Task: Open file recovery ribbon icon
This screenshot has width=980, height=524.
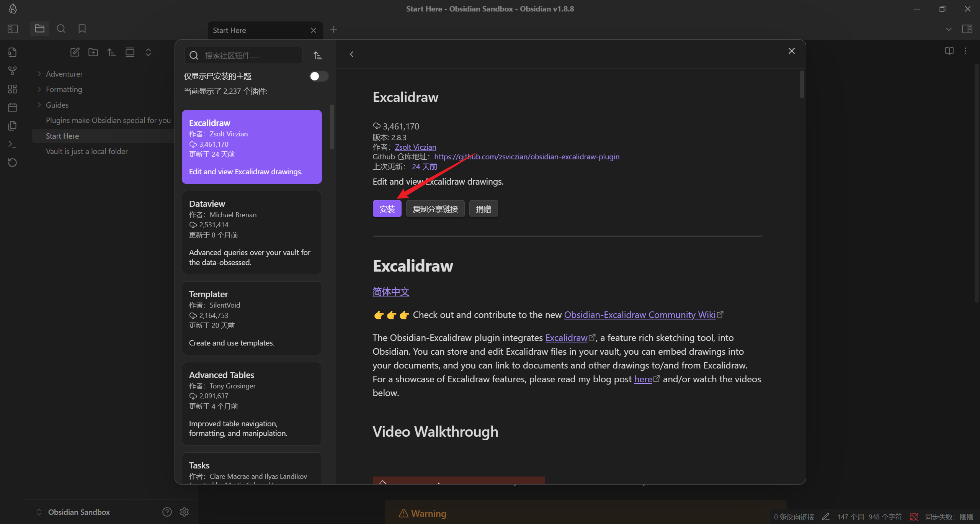Action: point(12,162)
